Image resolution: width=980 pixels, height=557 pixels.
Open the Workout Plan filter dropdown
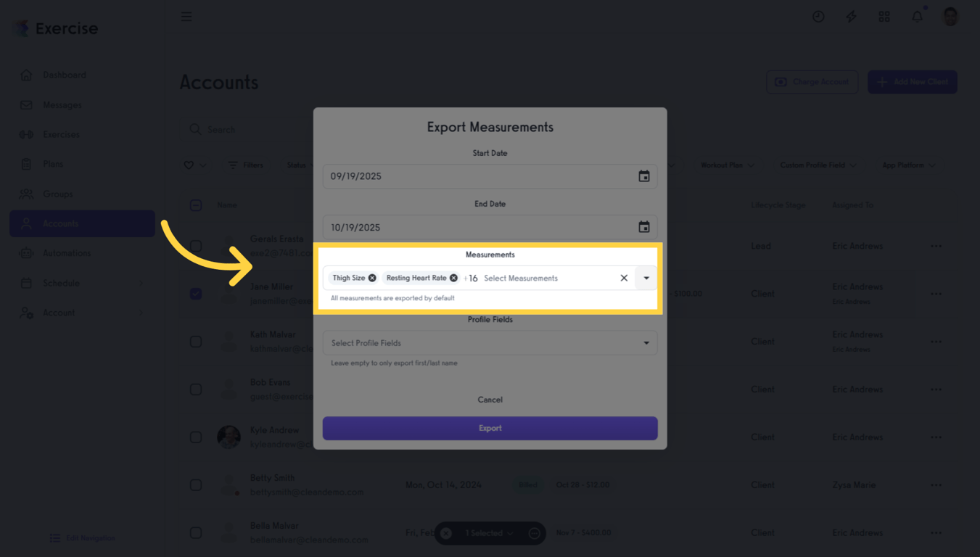point(727,165)
